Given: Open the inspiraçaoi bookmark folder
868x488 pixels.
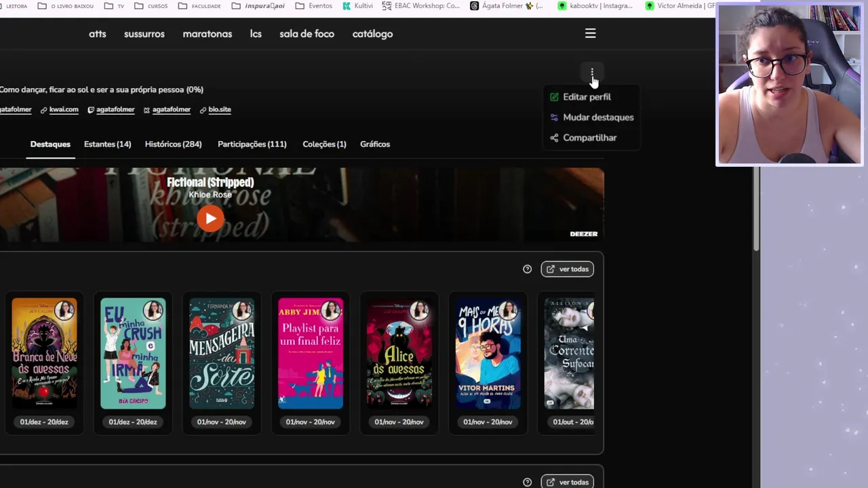Looking at the screenshot, I should [258, 5].
